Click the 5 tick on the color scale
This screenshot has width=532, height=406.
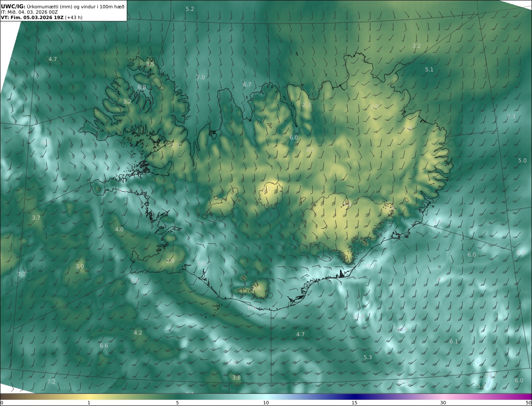(x=177, y=403)
